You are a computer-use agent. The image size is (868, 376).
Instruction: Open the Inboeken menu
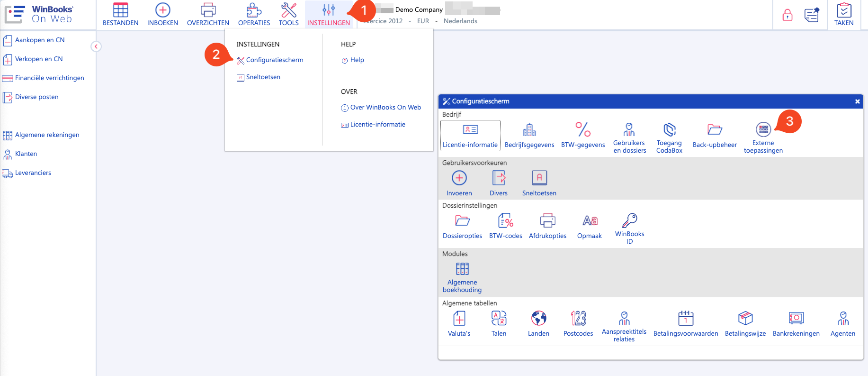(x=162, y=14)
